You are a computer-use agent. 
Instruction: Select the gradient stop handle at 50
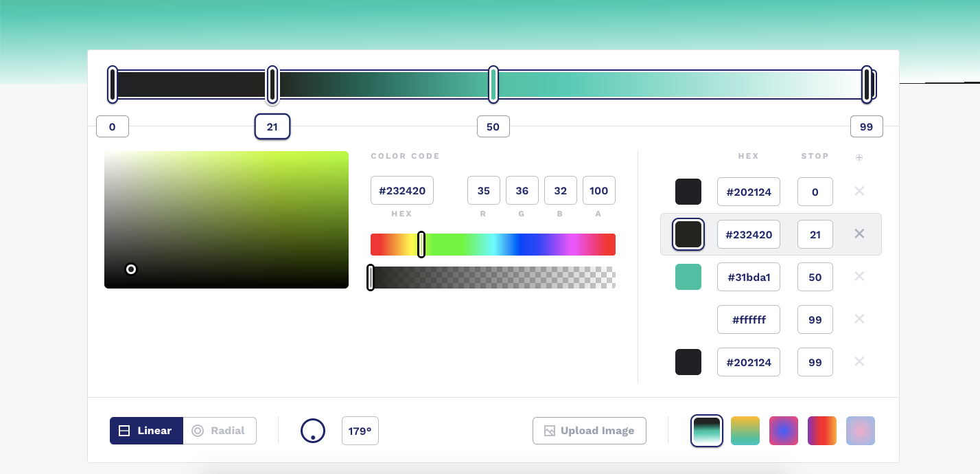point(493,84)
